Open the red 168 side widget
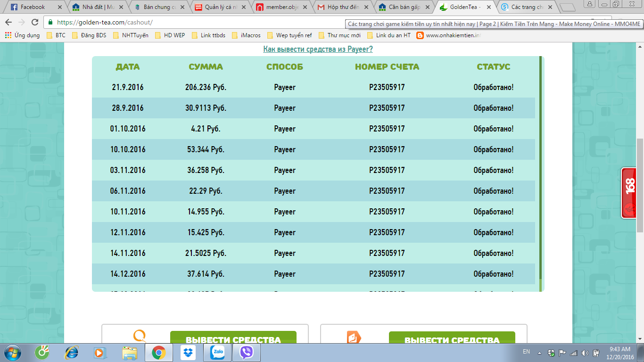Screen dimensions: 644x362 [x=629, y=193]
